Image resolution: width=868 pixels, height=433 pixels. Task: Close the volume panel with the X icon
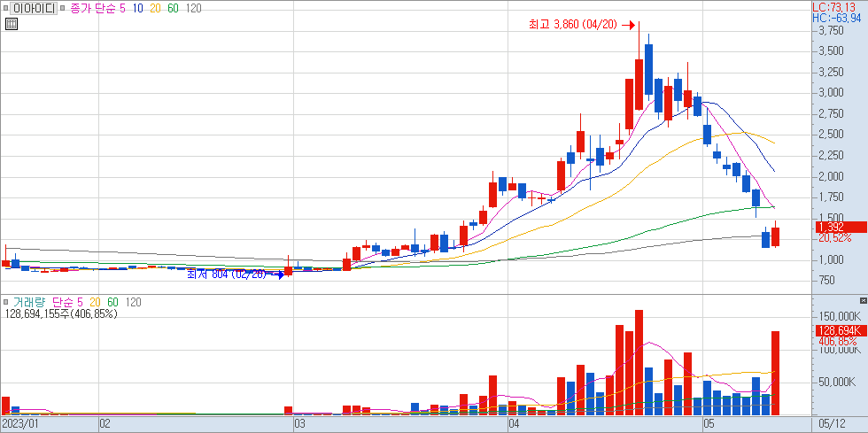point(863,300)
